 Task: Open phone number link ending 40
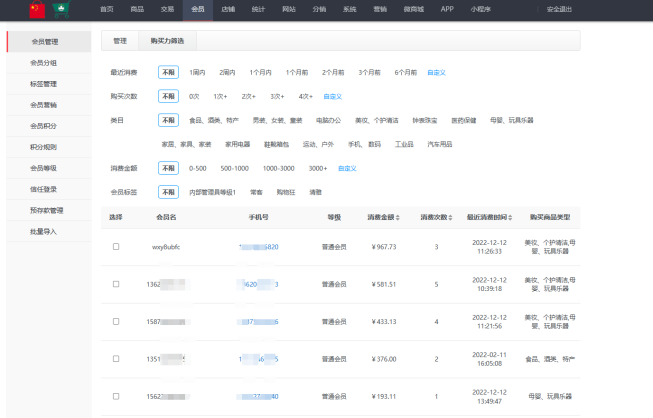(x=259, y=396)
